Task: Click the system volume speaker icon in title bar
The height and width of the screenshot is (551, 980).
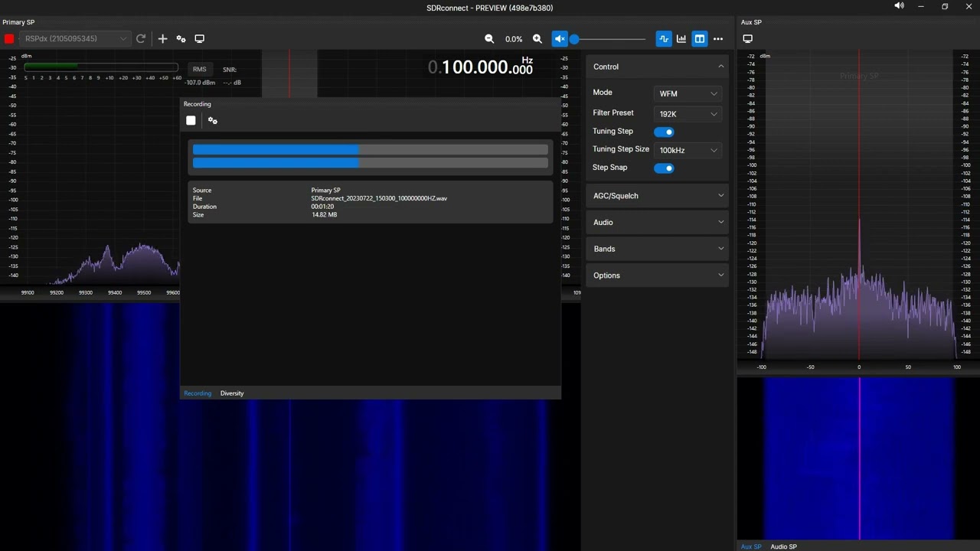Action: coord(899,6)
